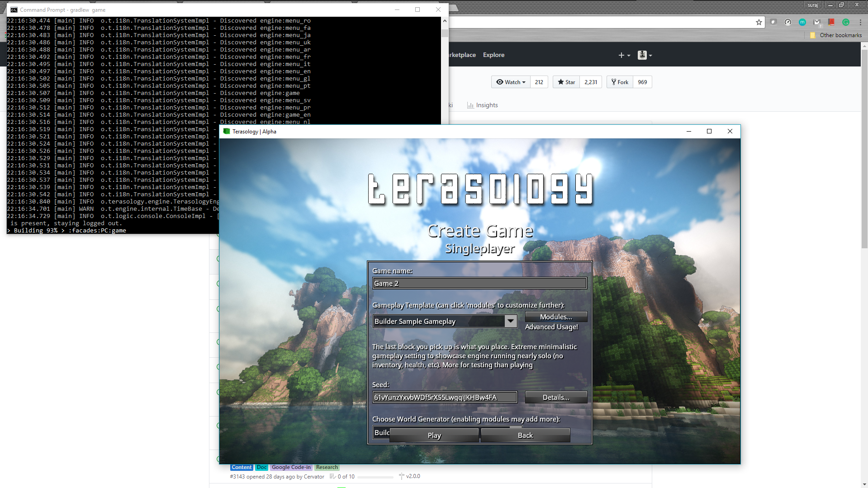868x488 pixels.
Task: Click the Gmail checker extension icon
Action: pyautogui.click(x=817, y=22)
